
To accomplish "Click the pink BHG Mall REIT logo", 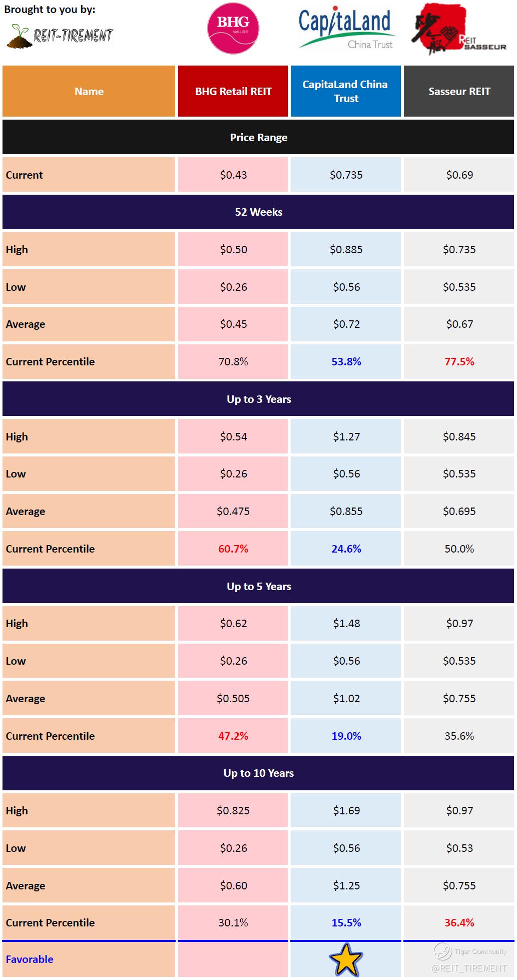I will pos(233,28).
